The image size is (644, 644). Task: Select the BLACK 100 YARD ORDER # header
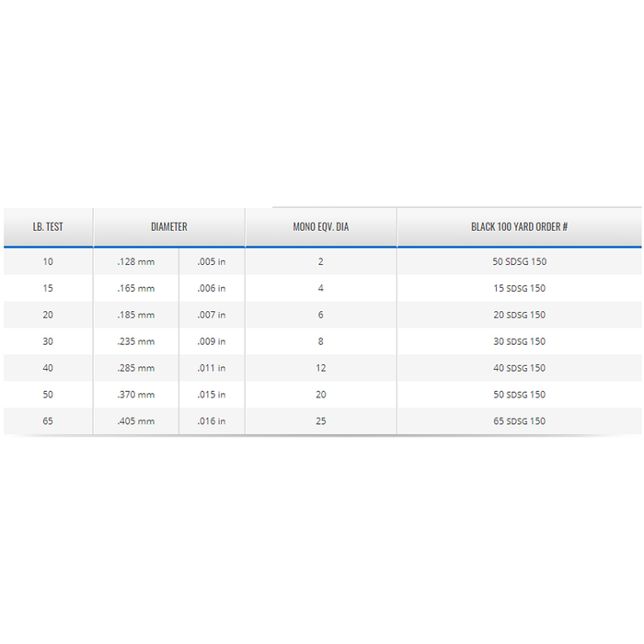[519, 226]
